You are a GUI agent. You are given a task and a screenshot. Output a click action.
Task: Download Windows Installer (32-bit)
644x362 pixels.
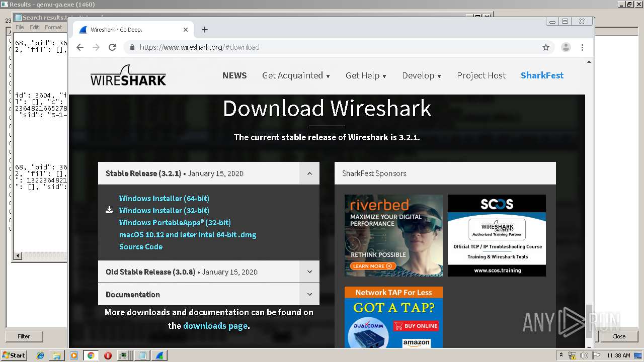coord(164,211)
